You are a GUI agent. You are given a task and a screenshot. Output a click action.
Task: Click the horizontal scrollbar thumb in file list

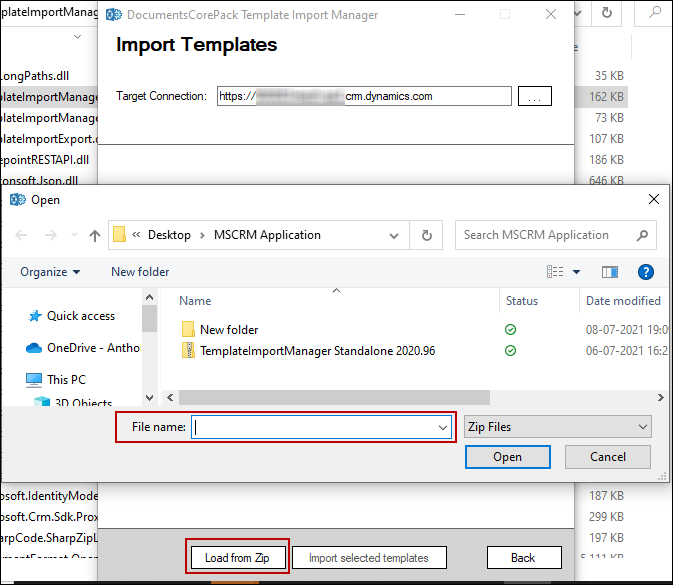pos(334,397)
